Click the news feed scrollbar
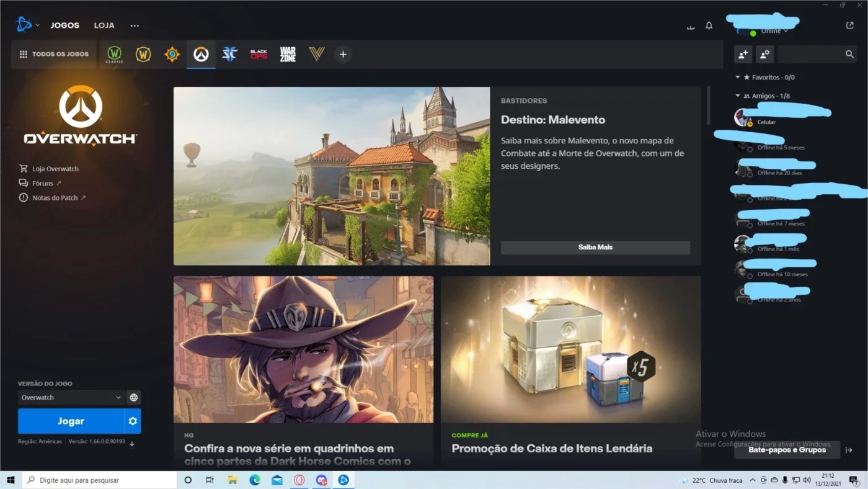The image size is (868, 489). point(709,105)
